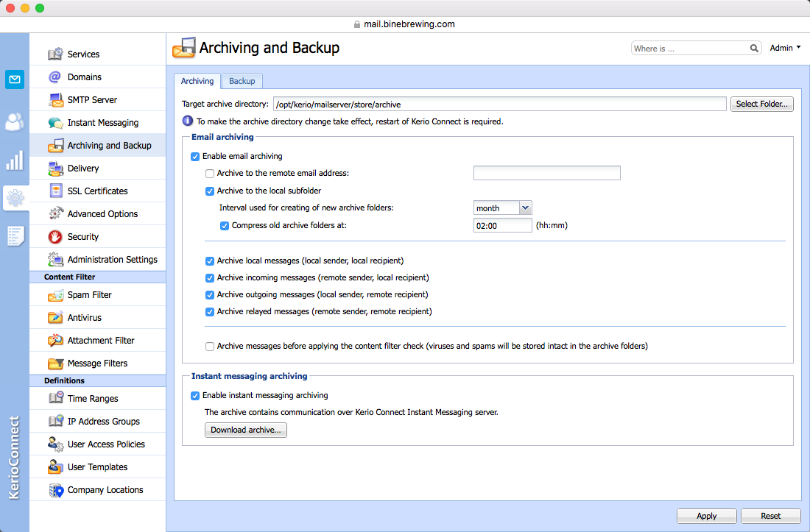
Task: Click the Download archive... button
Action: pyautogui.click(x=246, y=430)
